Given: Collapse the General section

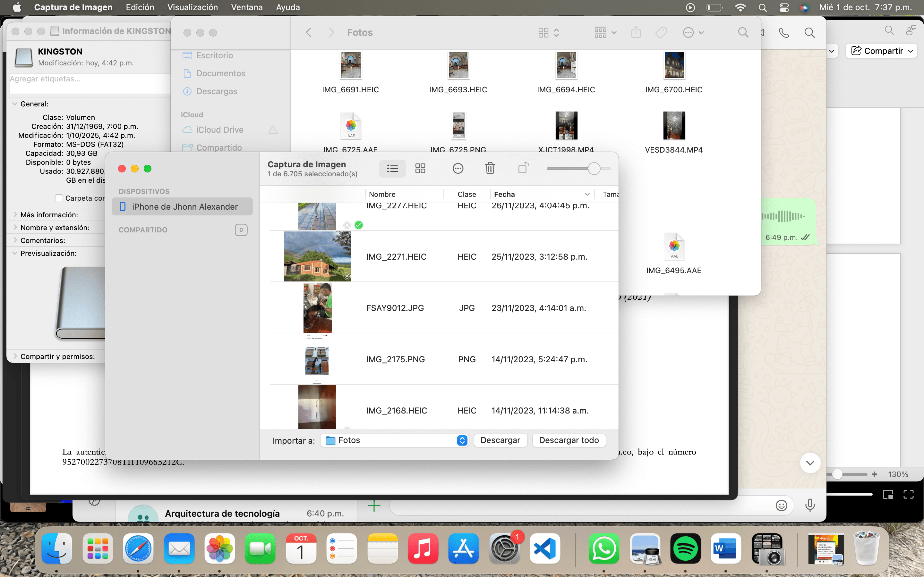Looking at the screenshot, I should tap(14, 104).
